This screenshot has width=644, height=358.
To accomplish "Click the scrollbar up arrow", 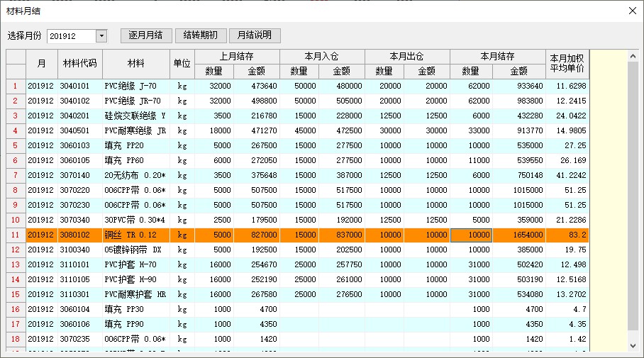I will [634, 55].
